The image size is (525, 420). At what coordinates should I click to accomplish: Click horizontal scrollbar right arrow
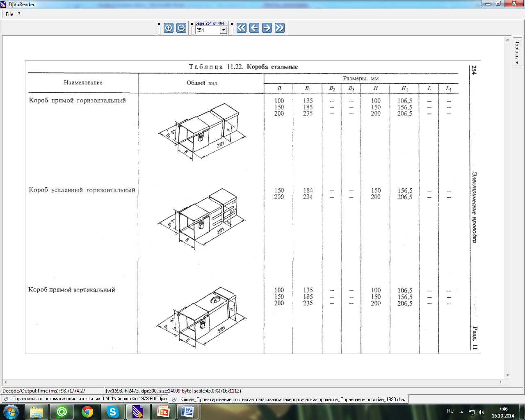tap(500, 382)
